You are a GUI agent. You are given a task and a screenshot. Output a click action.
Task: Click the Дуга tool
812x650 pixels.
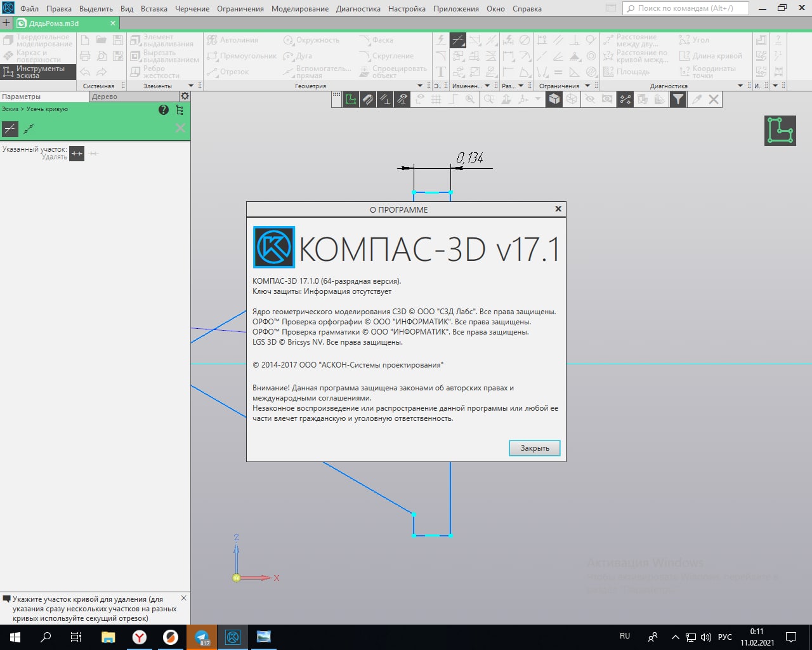click(x=298, y=56)
